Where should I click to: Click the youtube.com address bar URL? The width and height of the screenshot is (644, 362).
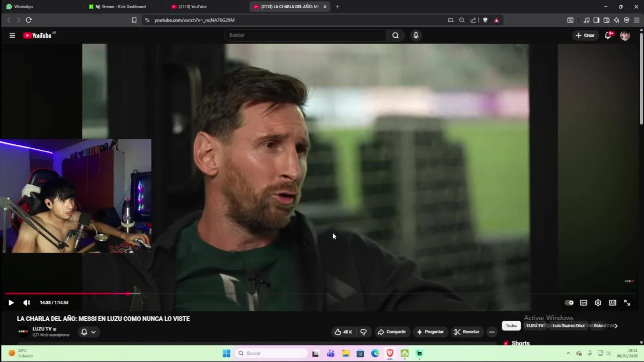(x=194, y=20)
